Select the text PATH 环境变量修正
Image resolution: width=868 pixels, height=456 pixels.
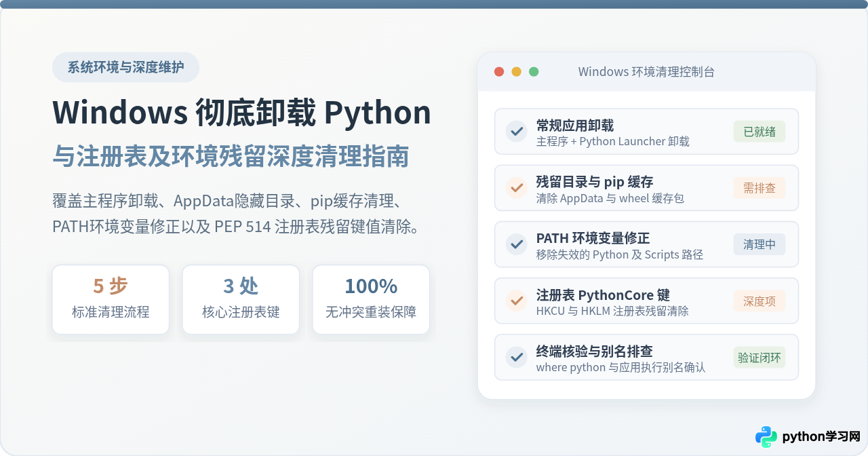click(593, 238)
